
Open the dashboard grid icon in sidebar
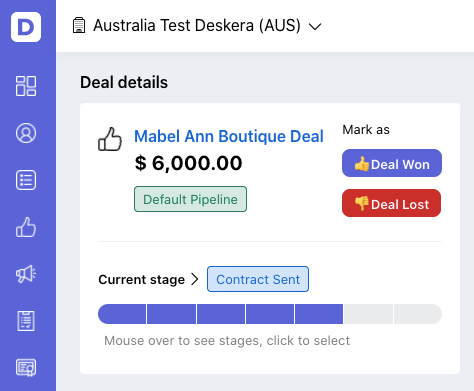(x=26, y=86)
